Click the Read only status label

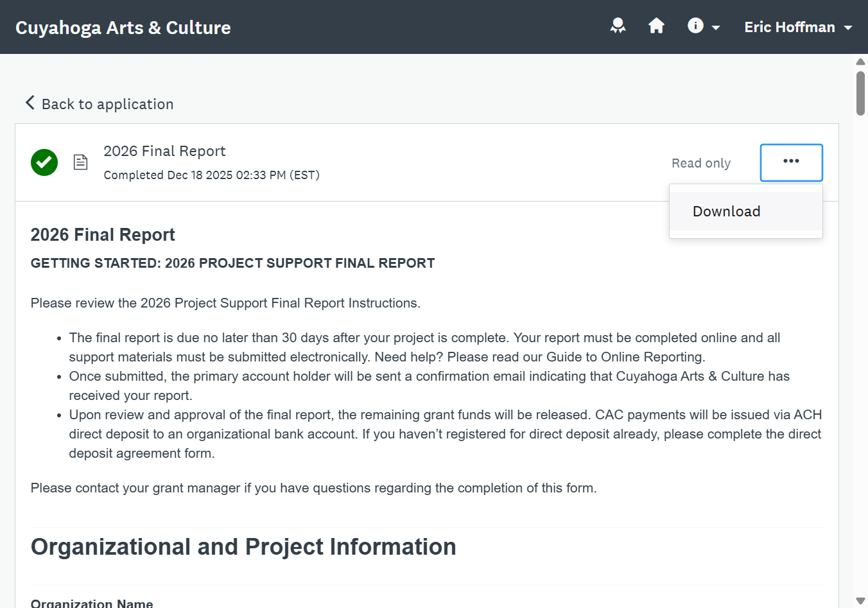click(x=701, y=163)
